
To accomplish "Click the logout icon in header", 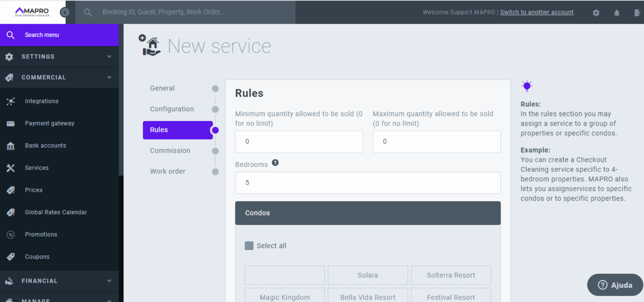I will coord(637,13).
